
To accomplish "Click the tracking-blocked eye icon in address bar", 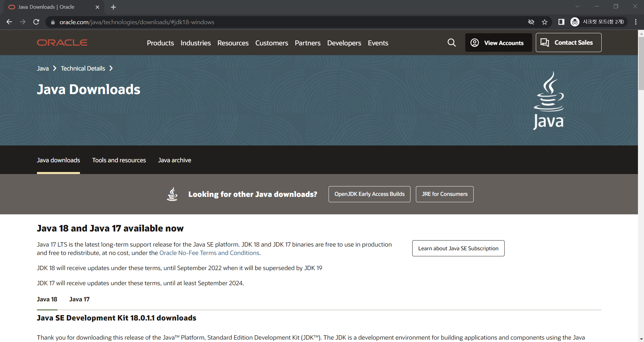I will click(x=531, y=22).
